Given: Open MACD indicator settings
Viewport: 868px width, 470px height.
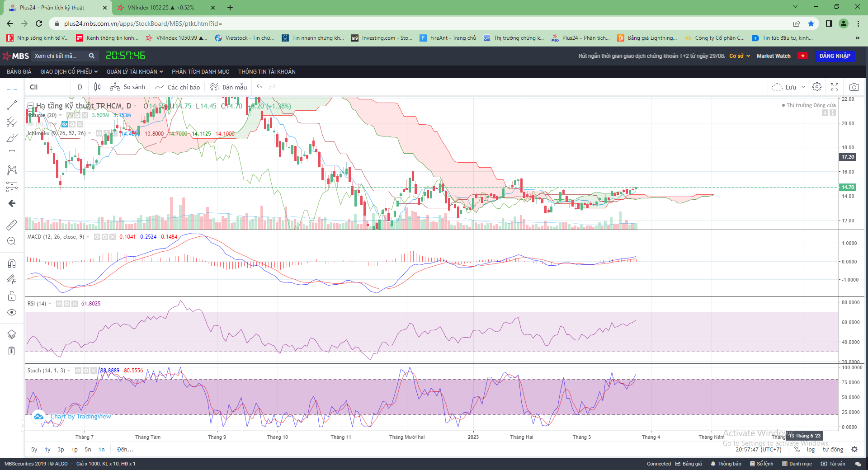Looking at the screenshot, I should (105, 237).
